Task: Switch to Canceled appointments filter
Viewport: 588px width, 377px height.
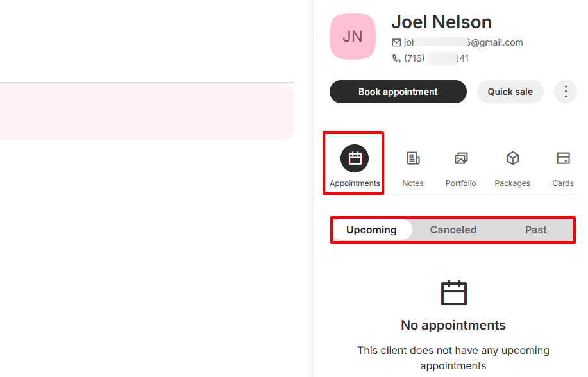Action: pos(453,230)
